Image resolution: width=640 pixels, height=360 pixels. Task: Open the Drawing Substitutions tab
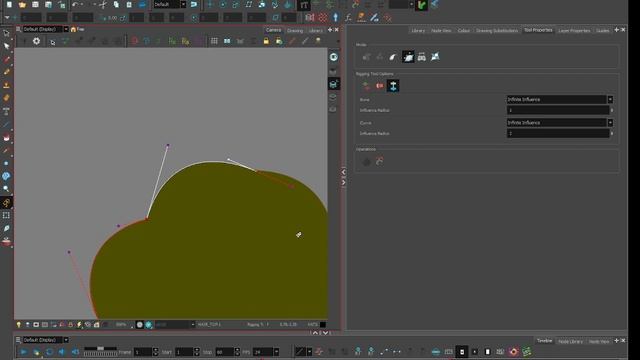497,30
